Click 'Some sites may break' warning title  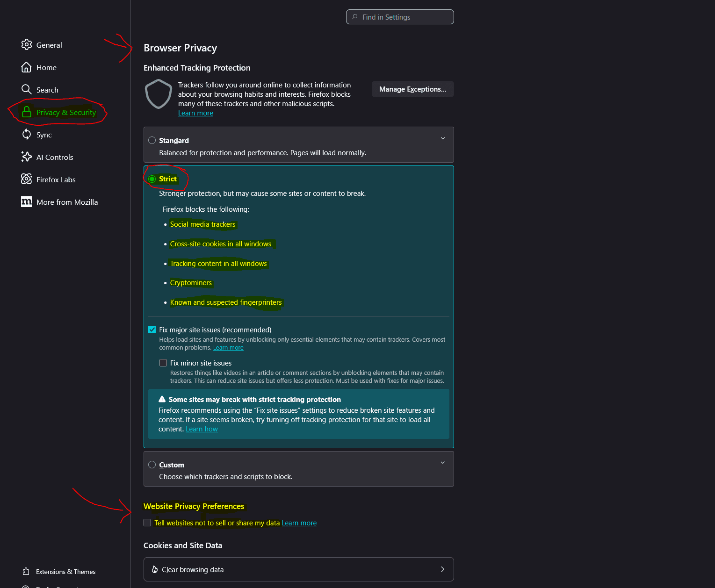pos(254,400)
